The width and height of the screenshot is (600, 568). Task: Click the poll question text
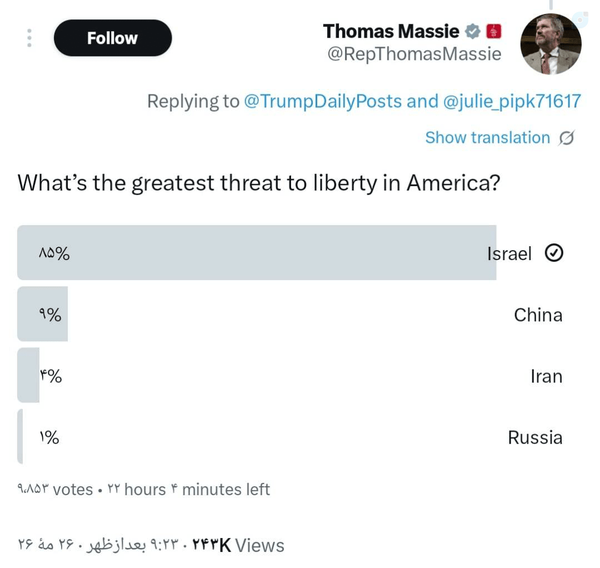point(259,183)
